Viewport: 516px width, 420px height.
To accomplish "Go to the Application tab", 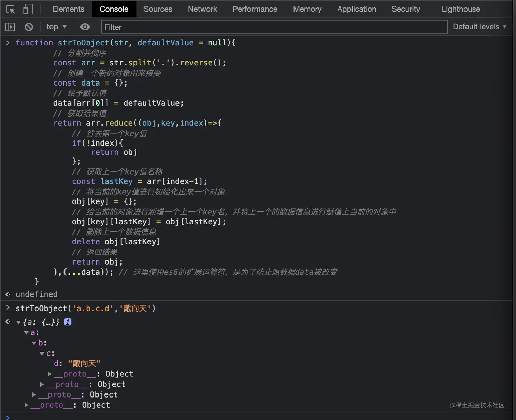I will click(357, 9).
